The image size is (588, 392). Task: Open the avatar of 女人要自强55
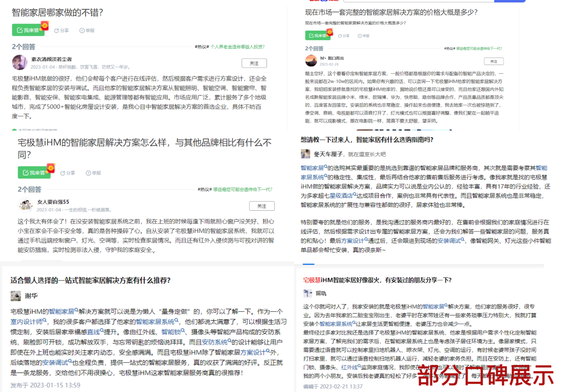click(x=25, y=205)
